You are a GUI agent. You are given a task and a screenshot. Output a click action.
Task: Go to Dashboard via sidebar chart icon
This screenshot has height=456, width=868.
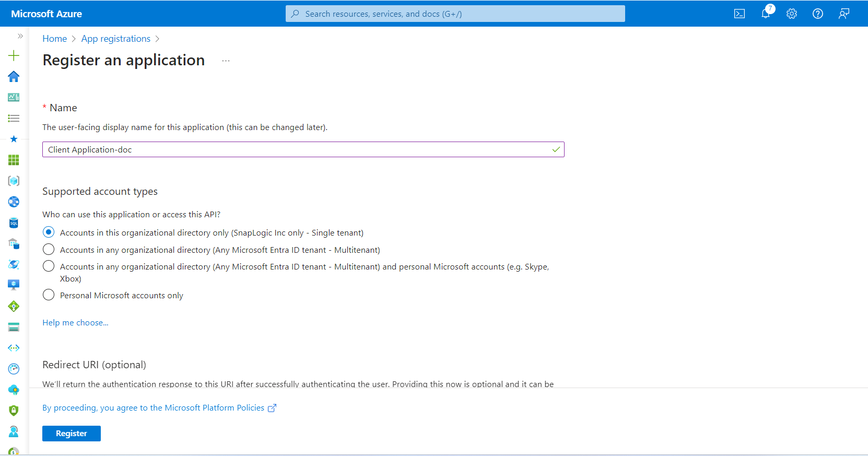pyautogui.click(x=14, y=97)
